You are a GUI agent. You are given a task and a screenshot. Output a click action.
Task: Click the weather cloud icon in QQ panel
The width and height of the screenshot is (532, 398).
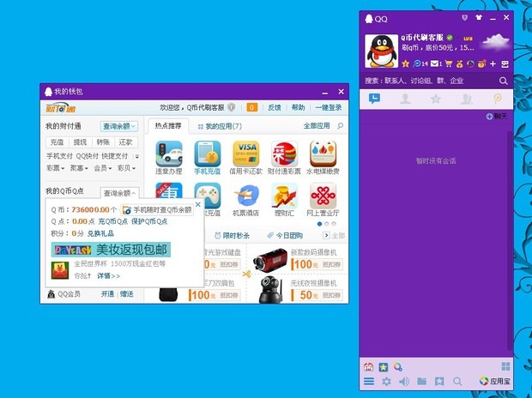[x=496, y=42]
